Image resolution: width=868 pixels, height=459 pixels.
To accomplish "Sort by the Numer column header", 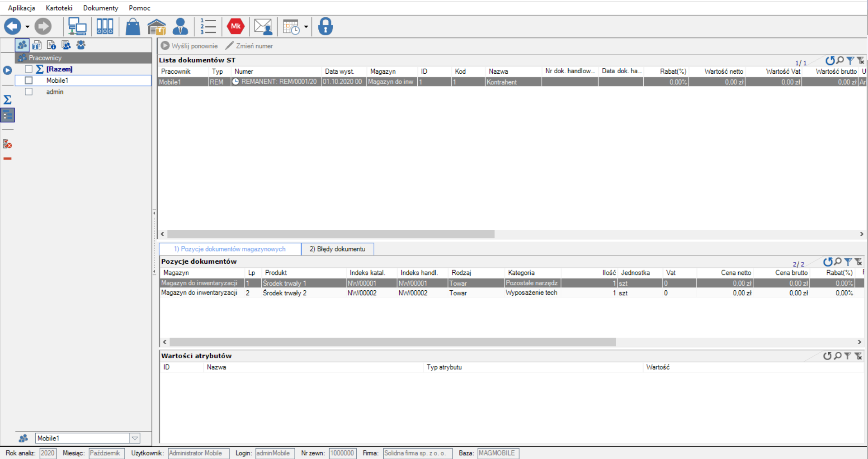I will tap(277, 71).
